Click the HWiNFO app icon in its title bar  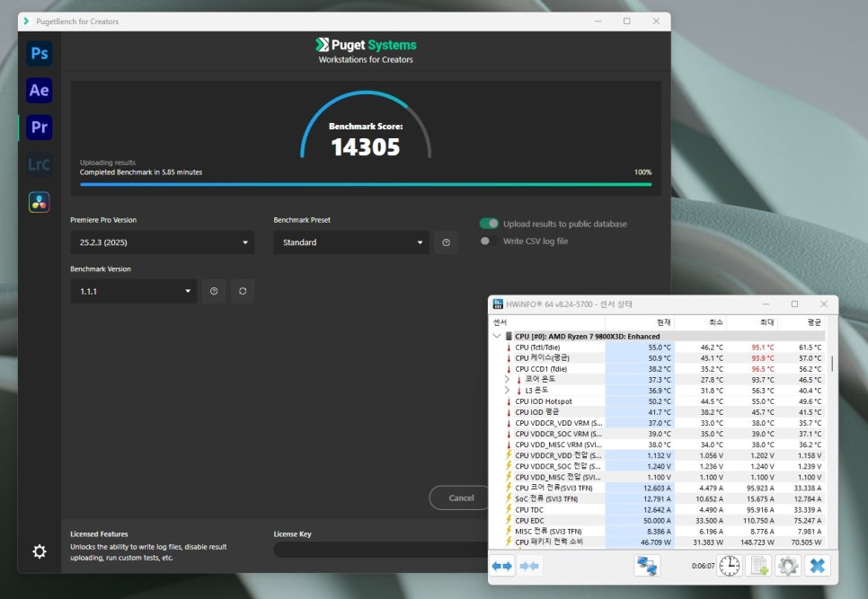pyautogui.click(x=498, y=304)
